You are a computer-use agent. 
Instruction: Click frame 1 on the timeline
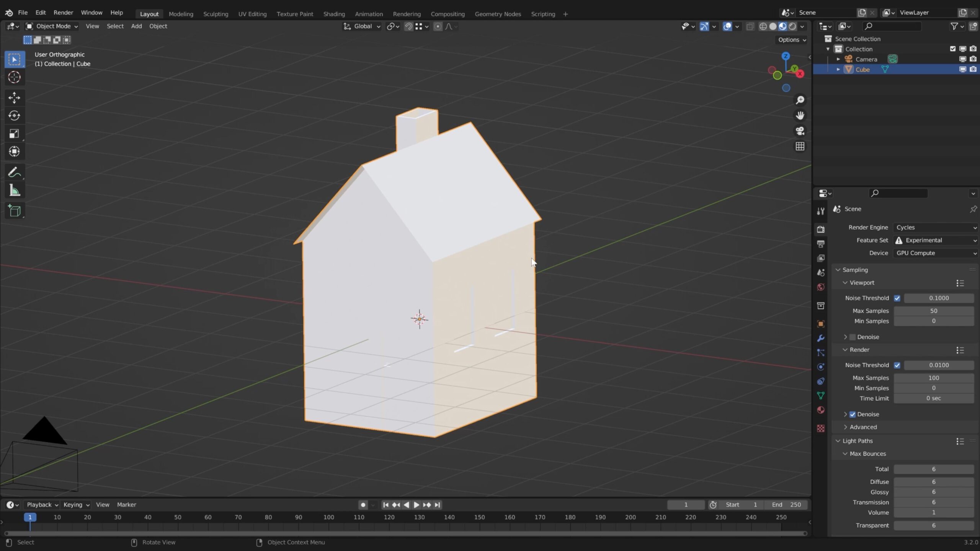click(x=29, y=517)
